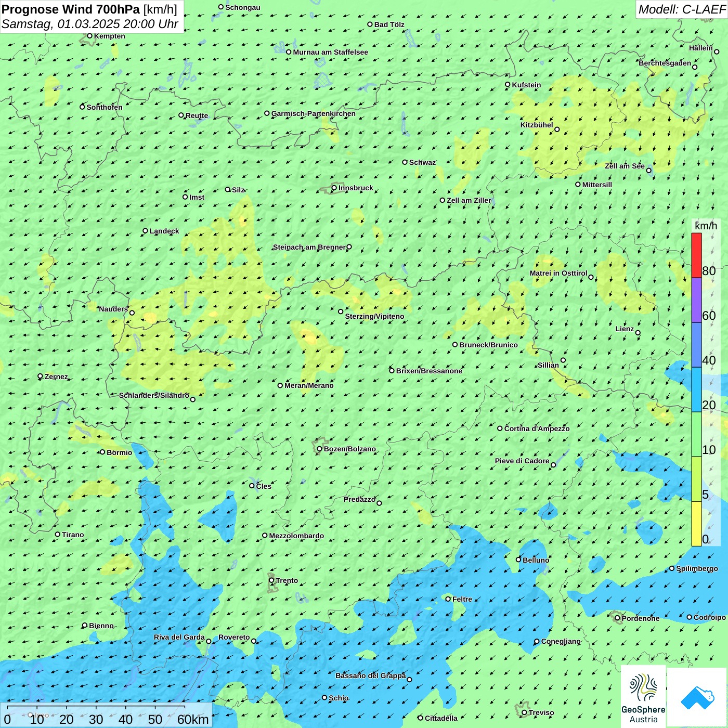This screenshot has width=728, height=728.
Task: Click the Mittersill label
Action: (x=597, y=185)
